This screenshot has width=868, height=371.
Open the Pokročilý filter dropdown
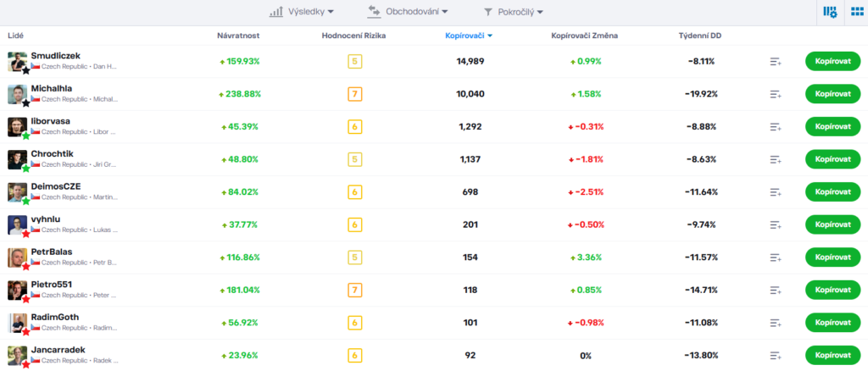pyautogui.click(x=513, y=12)
